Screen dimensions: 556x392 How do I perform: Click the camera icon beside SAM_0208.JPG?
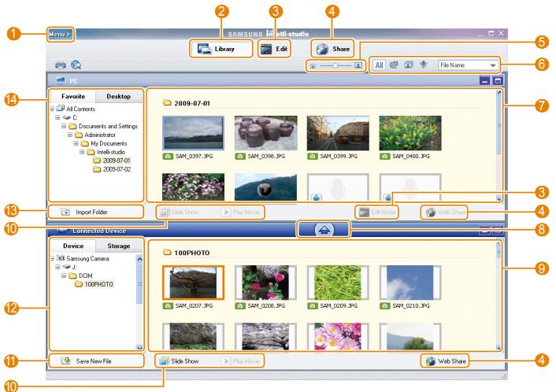click(240, 306)
